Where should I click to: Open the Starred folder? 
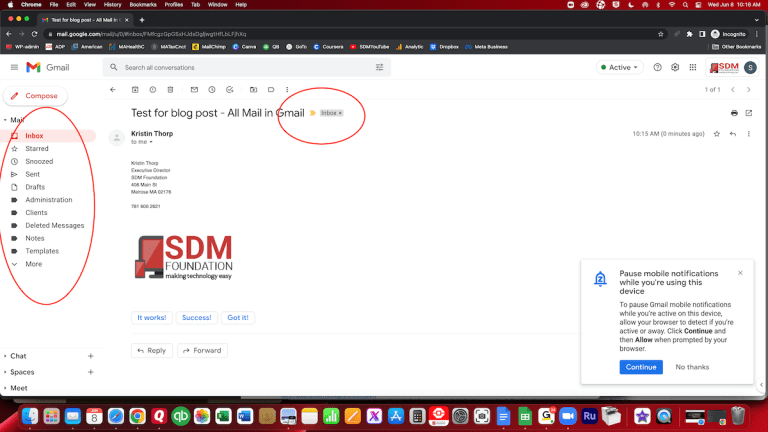[x=37, y=148]
